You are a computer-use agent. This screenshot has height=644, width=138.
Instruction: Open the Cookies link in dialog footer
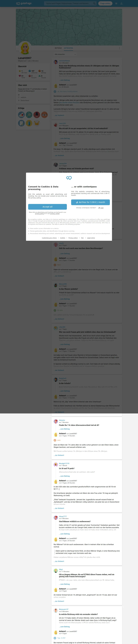coord(63,238)
